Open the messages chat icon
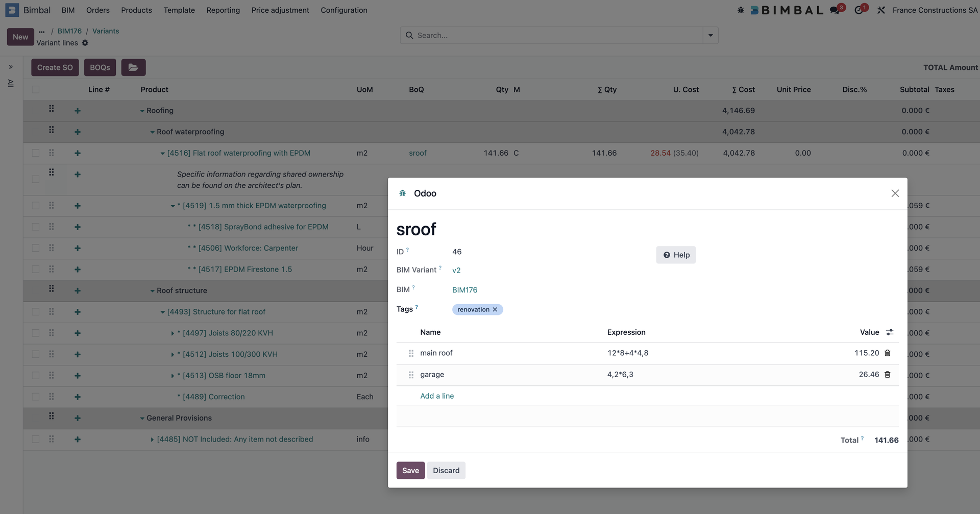Image resolution: width=980 pixels, height=514 pixels. pos(835,10)
